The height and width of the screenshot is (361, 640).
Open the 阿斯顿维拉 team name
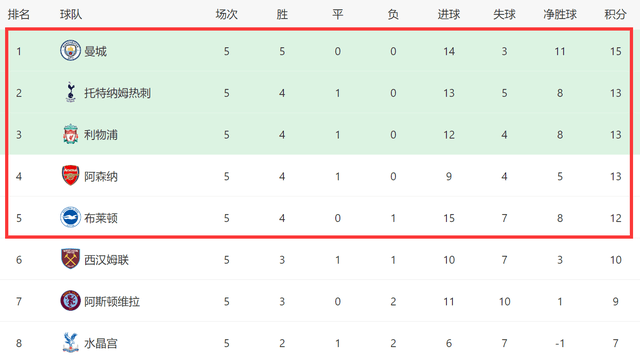[112, 301]
